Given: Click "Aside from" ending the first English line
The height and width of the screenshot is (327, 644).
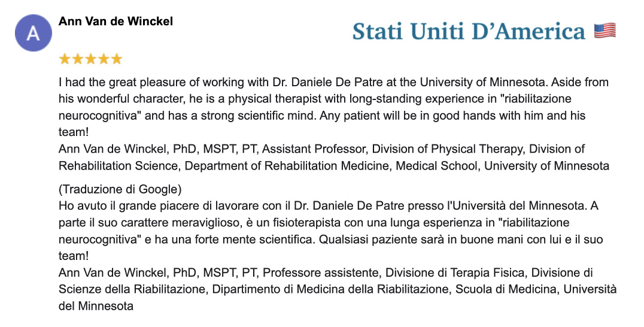Looking at the screenshot, I should coord(580,82).
